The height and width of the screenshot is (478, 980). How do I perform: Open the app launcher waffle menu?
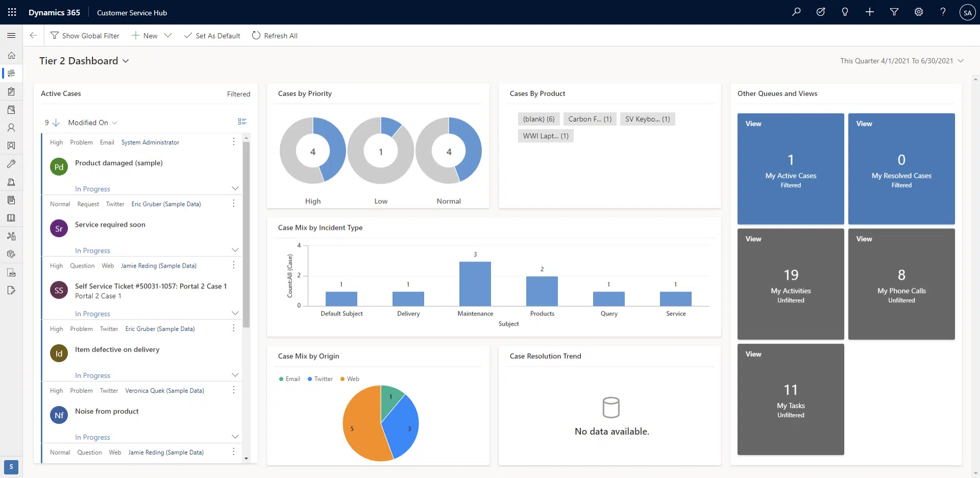click(12, 12)
